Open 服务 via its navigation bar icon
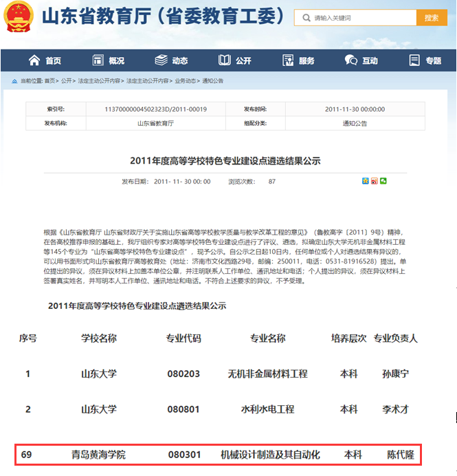 (x=288, y=61)
